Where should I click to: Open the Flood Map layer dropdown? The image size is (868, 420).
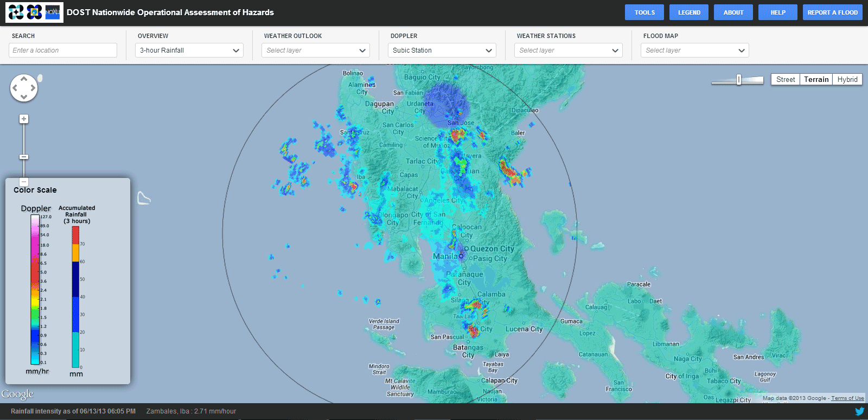tap(695, 50)
